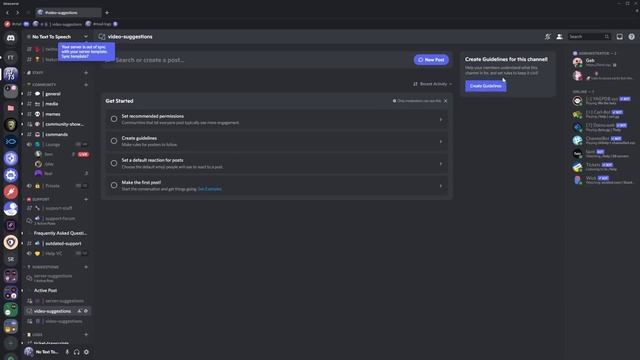
Task: Open user settings gear in user panel
Action: click(86, 352)
